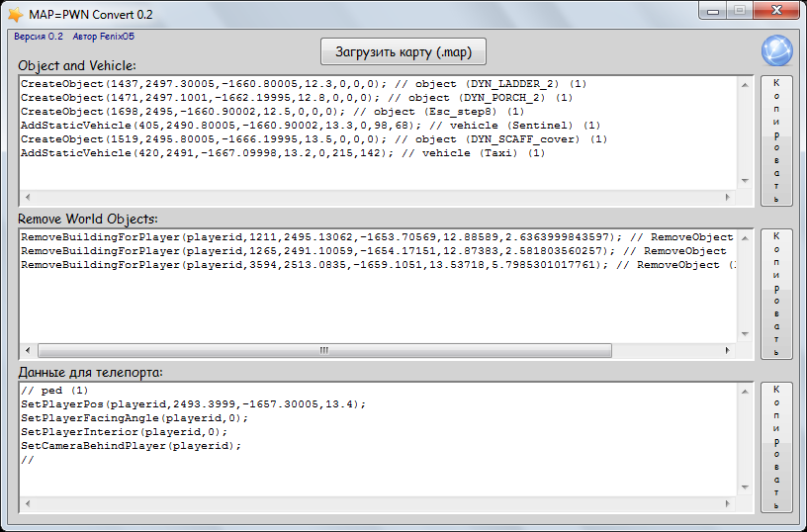Click left scroll arrow under Remove World Objects
The height and width of the screenshot is (532, 807).
[x=27, y=350]
